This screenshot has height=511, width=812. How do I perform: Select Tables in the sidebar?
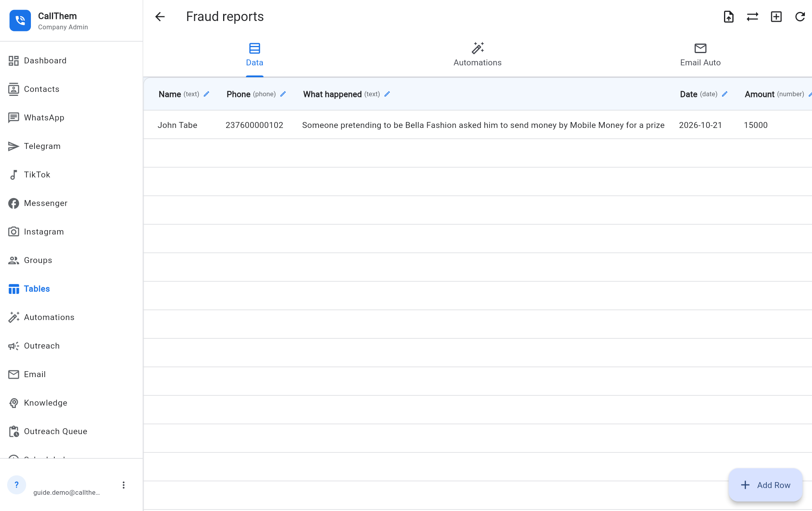pos(71,289)
